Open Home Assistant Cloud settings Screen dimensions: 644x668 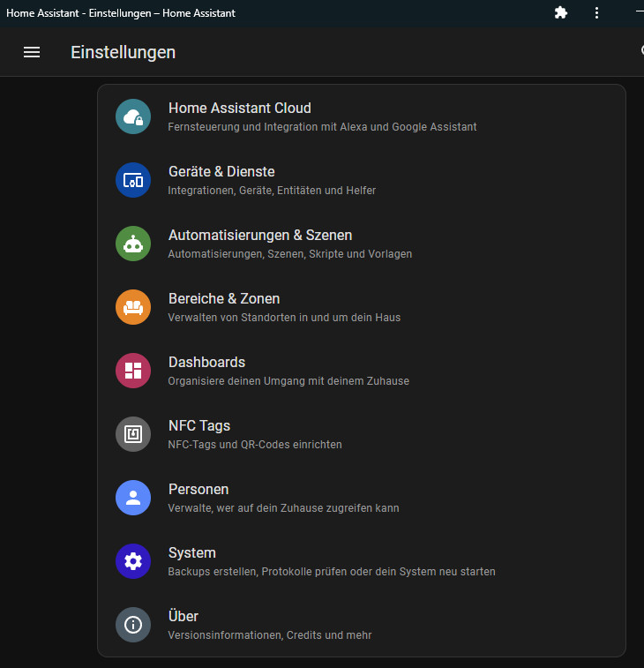pyautogui.click(x=240, y=109)
